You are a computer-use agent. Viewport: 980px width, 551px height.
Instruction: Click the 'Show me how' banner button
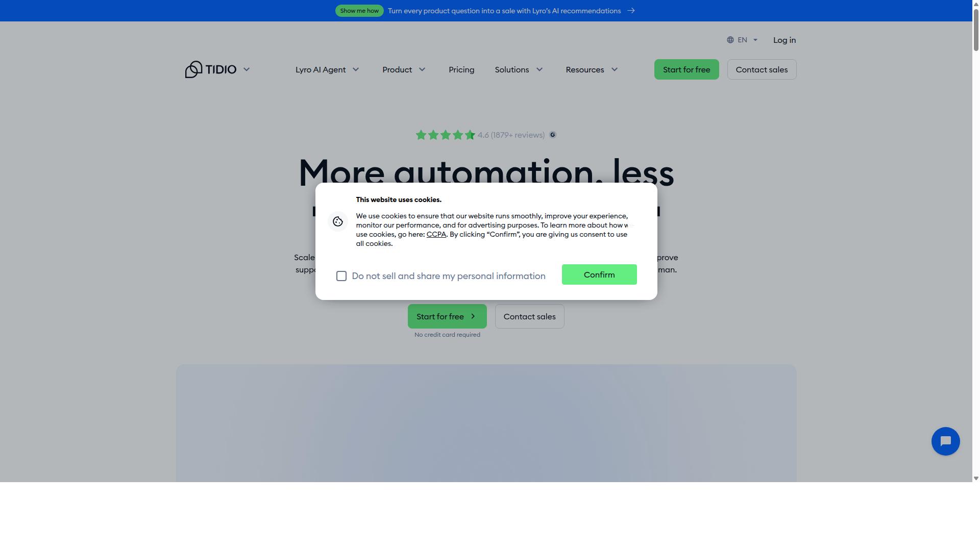click(x=359, y=11)
